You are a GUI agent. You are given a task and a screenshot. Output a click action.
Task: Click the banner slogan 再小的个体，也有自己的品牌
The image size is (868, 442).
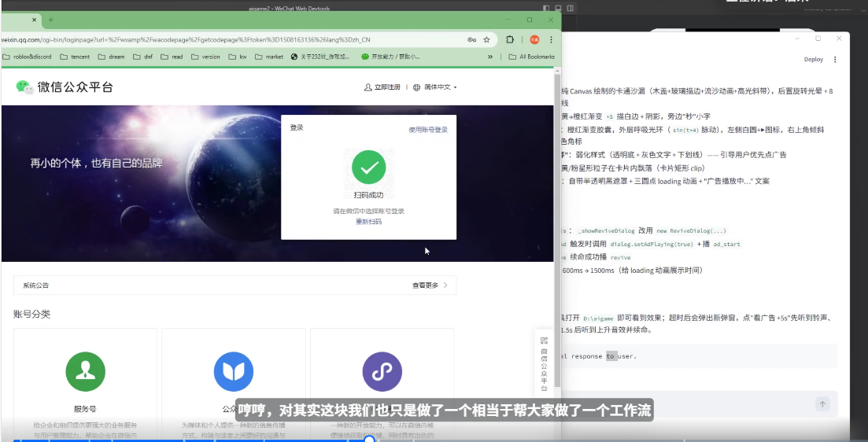96,164
